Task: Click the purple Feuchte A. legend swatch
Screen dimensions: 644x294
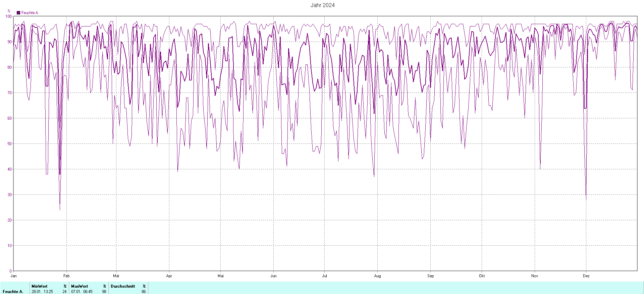Action: pyautogui.click(x=18, y=13)
